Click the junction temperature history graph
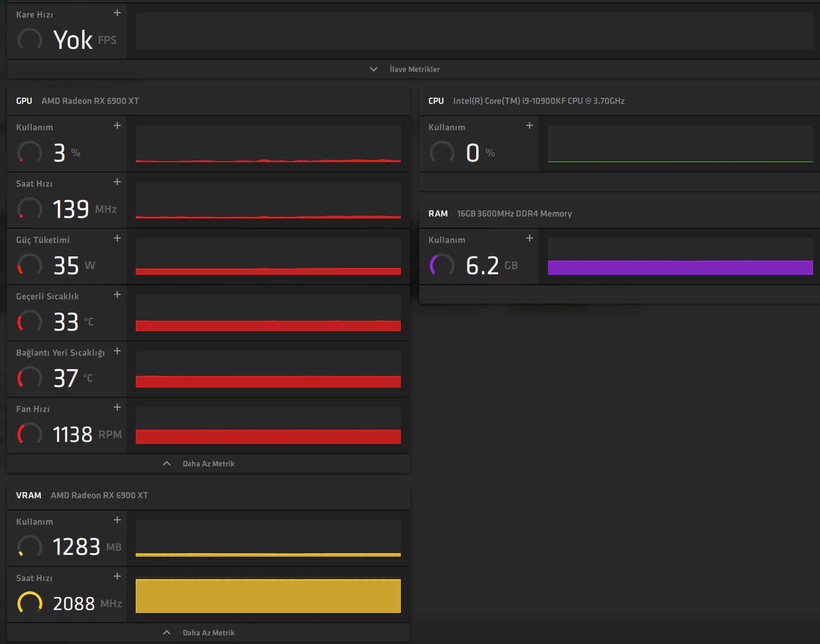The height and width of the screenshot is (644, 820). pos(268,369)
